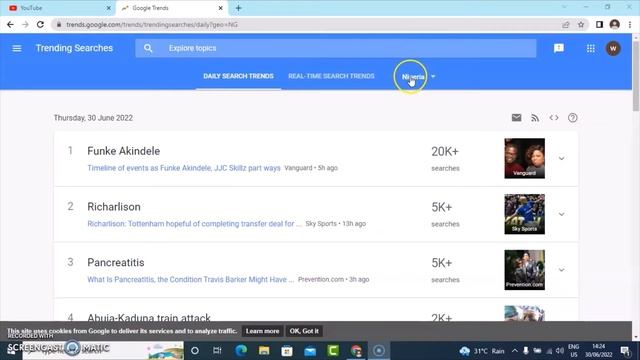640x360 pixels.
Task: Click the Trending Searches title
Action: (x=74, y=48)
